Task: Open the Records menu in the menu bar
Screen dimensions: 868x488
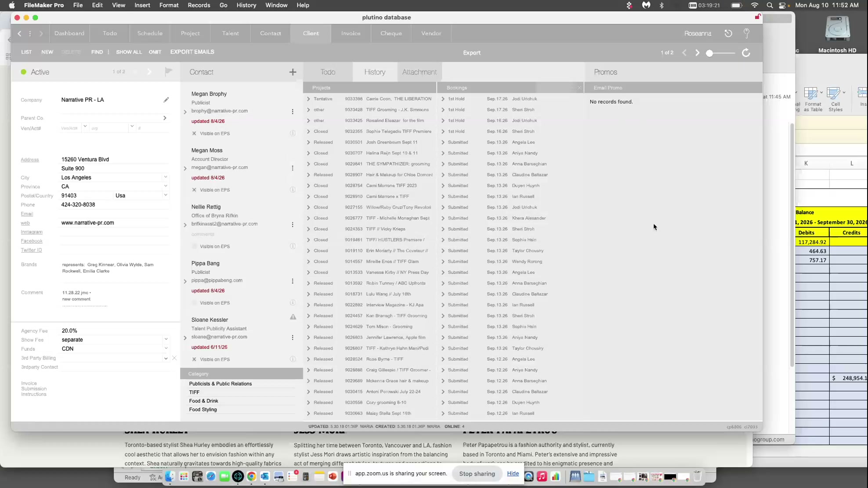Action: click(199, 5)
